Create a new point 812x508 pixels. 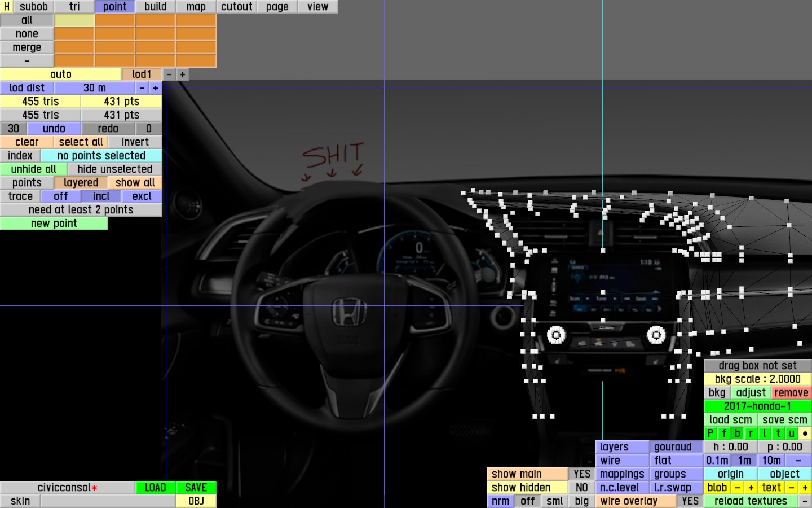pos(54,224)
